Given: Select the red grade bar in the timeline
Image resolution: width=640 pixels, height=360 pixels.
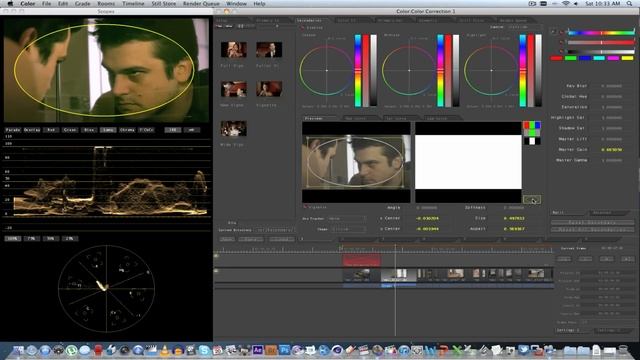Looking at the screenshot, I should click(x=361, y=260).
